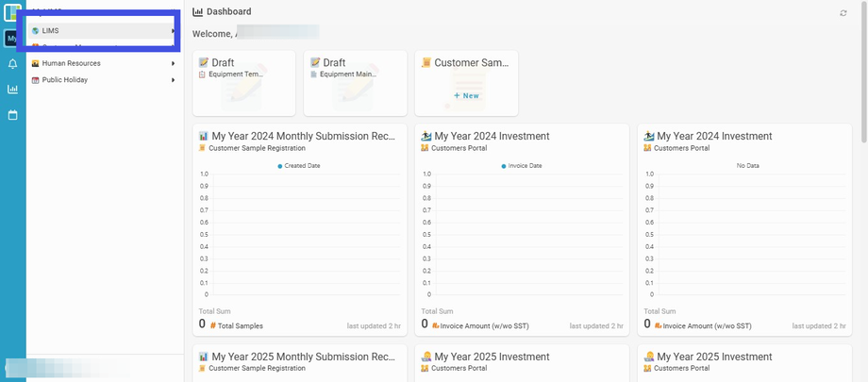Open the calendar icon in left sidebar
The height and width of the screenshot is (382, 868).
[x=12, y=115]
